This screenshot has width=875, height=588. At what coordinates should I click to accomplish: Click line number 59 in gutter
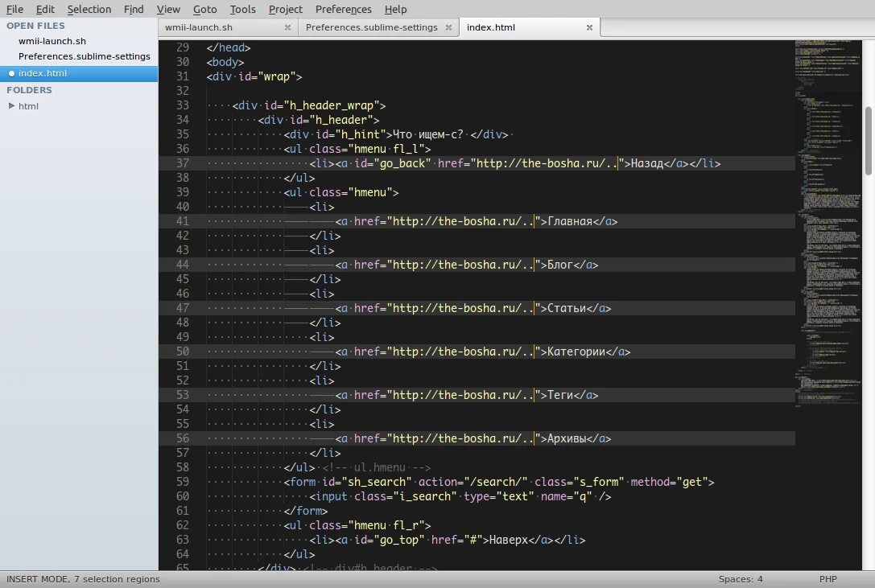coord(183,482)
